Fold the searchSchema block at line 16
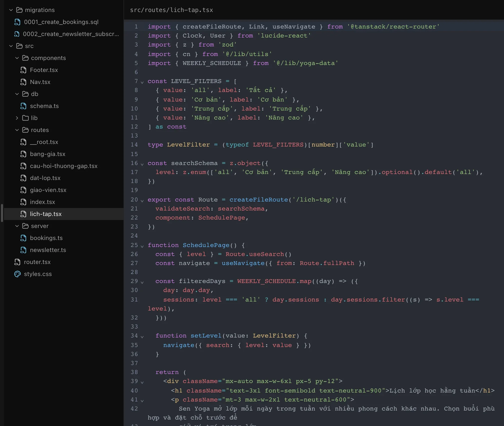Screen dimensions: 504x426 click(142, 164)
